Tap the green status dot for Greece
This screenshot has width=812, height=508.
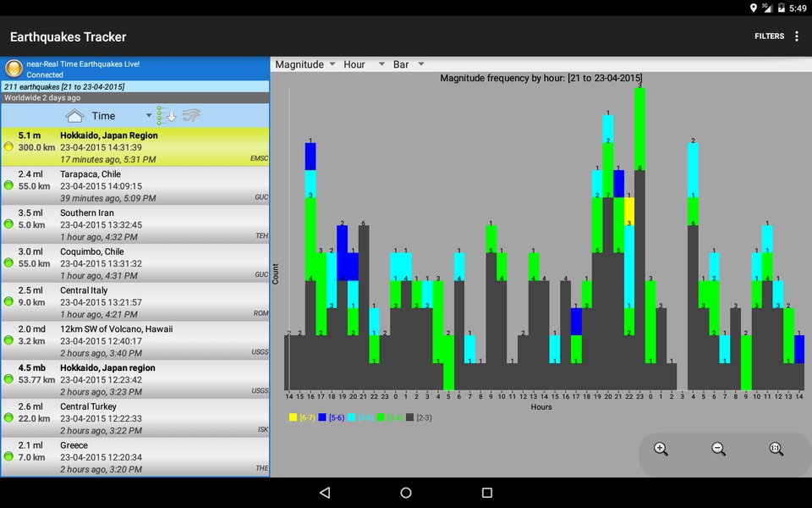click(8, 456)
